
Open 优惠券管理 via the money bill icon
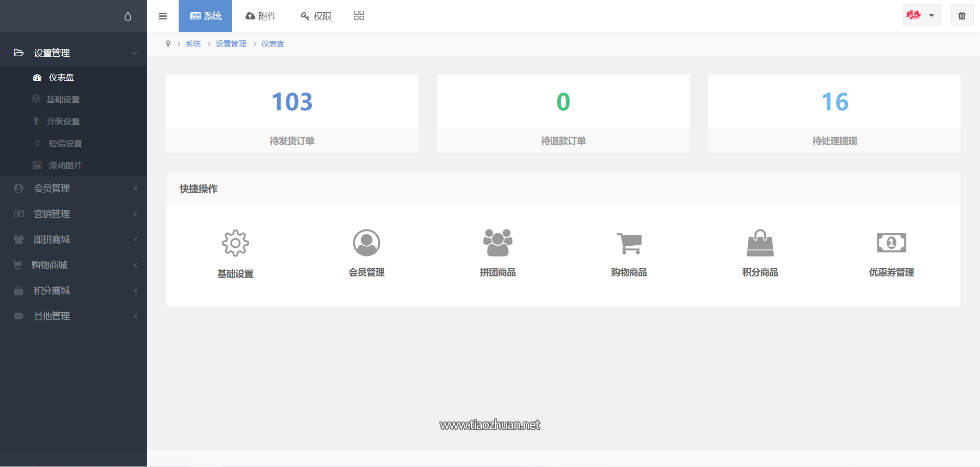pyautogui.click(x=891, y=243)
